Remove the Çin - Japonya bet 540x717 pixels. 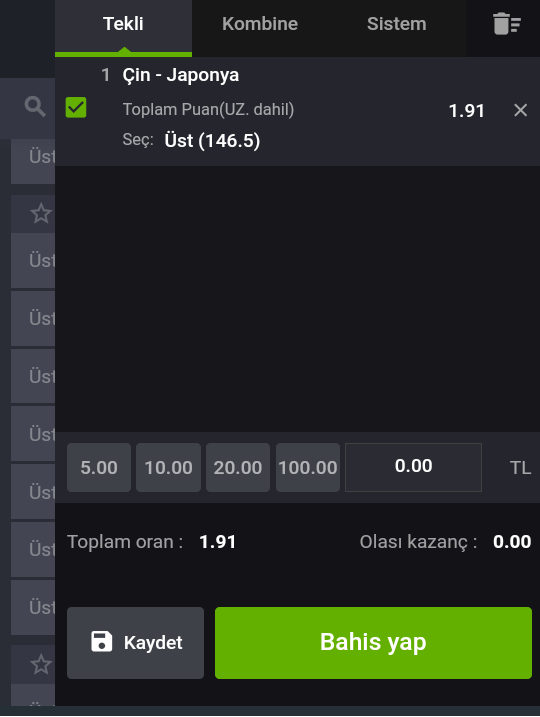pos(520,110)
